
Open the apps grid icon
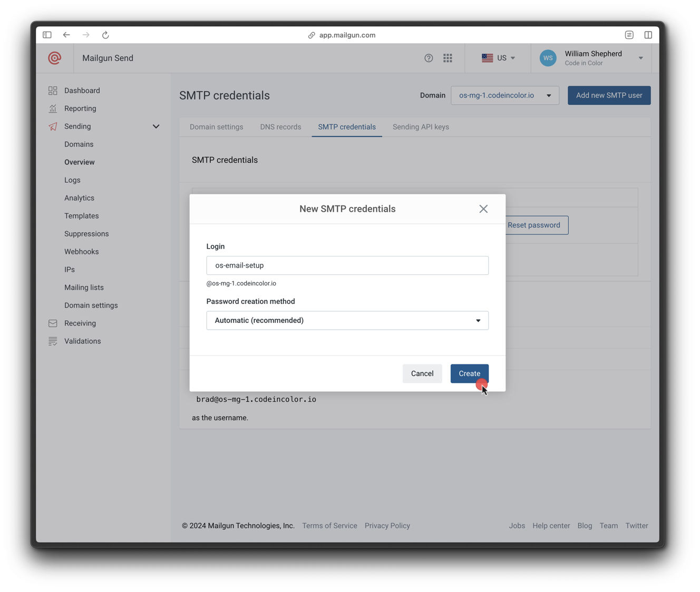[x=448, y=58]
